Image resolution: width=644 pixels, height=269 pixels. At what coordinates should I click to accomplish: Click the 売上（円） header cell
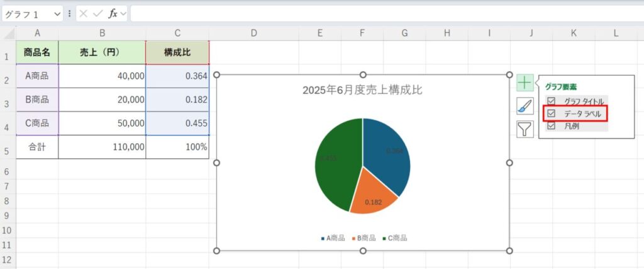(102, 52)
